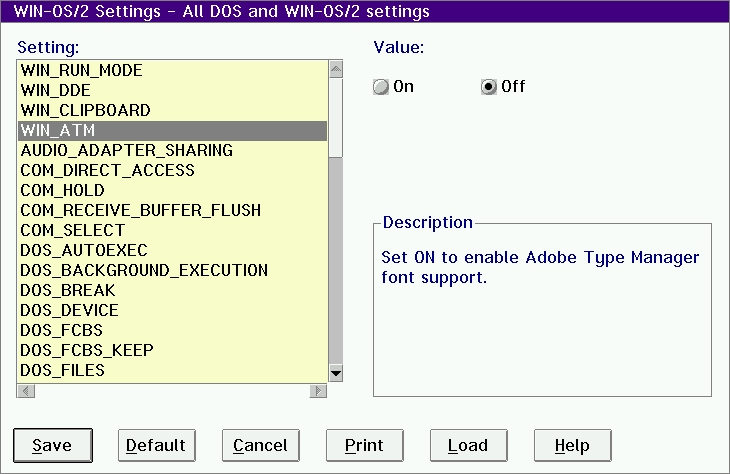Choose the WIN_DDE setting
The width and height of the screenshot is (730, 474).
[173, 90]
